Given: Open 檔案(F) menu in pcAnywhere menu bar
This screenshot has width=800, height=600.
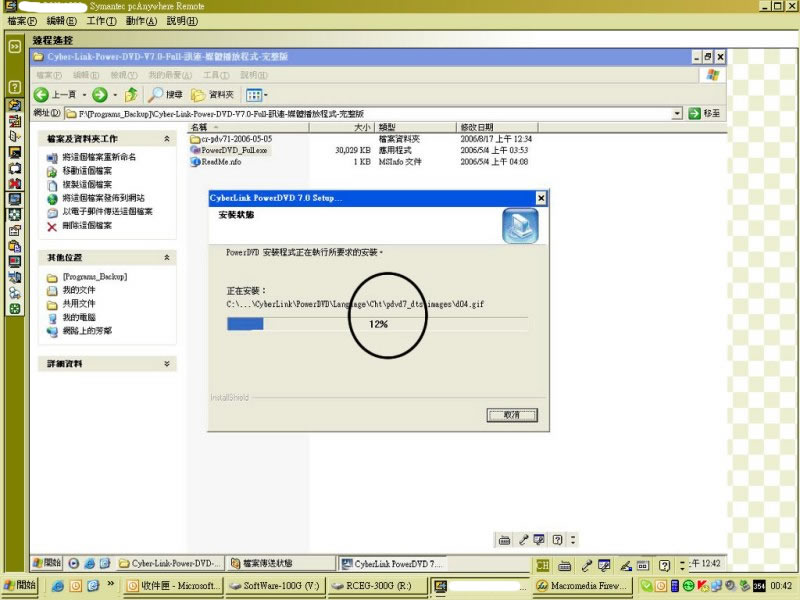Looking at the screenshot, I should 20,20.
